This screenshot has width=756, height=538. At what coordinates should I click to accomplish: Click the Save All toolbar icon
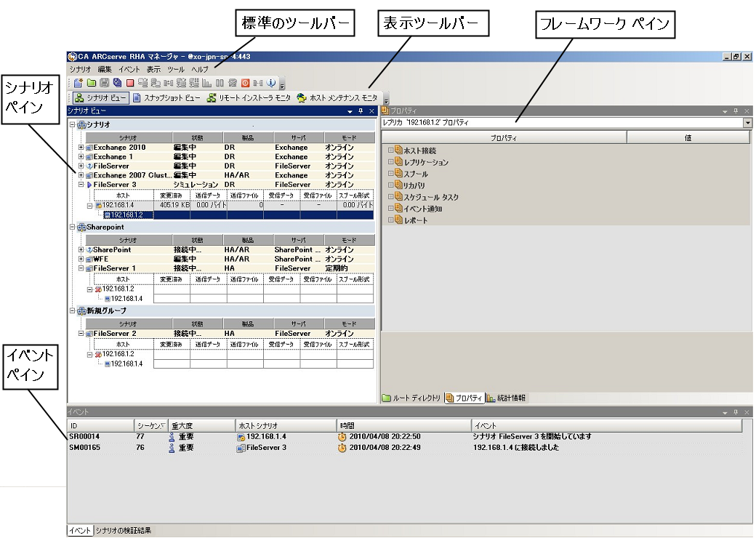point(117,84)
